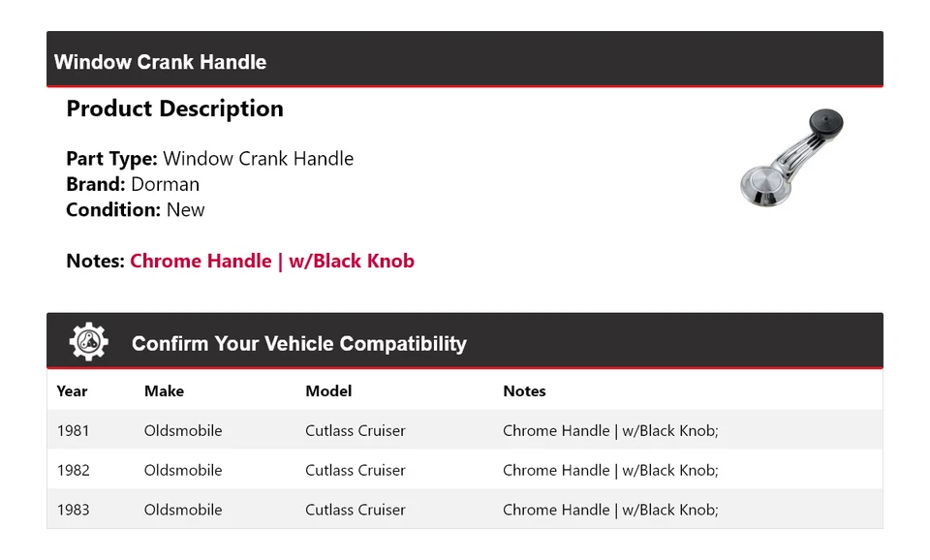
Task: Select the Model column header
Action: pos(328,391)
